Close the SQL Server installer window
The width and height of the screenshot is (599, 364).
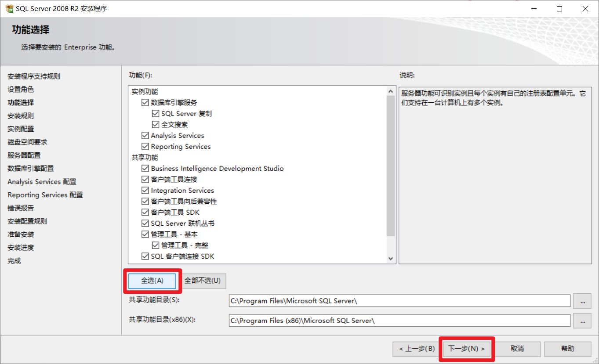[x=585, y=8]
